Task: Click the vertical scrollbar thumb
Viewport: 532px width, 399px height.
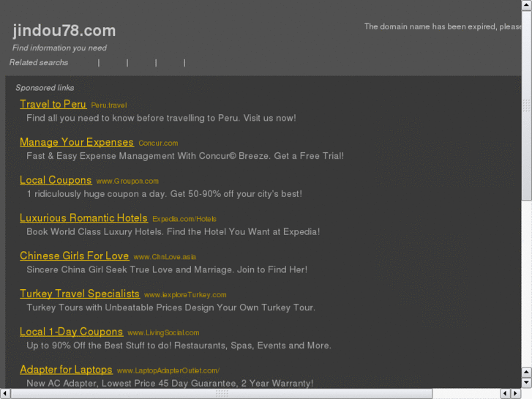Action: (x=526, y=105)
